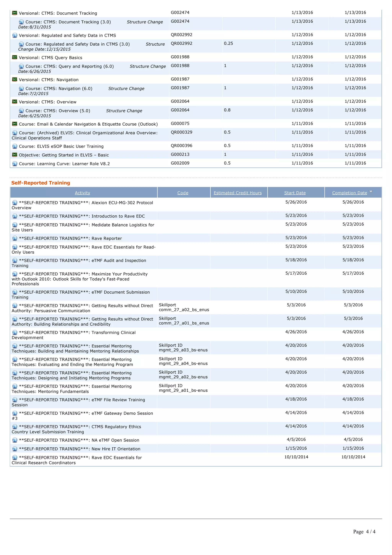
Task: Sort by Start Date column header
Action: 295,193
